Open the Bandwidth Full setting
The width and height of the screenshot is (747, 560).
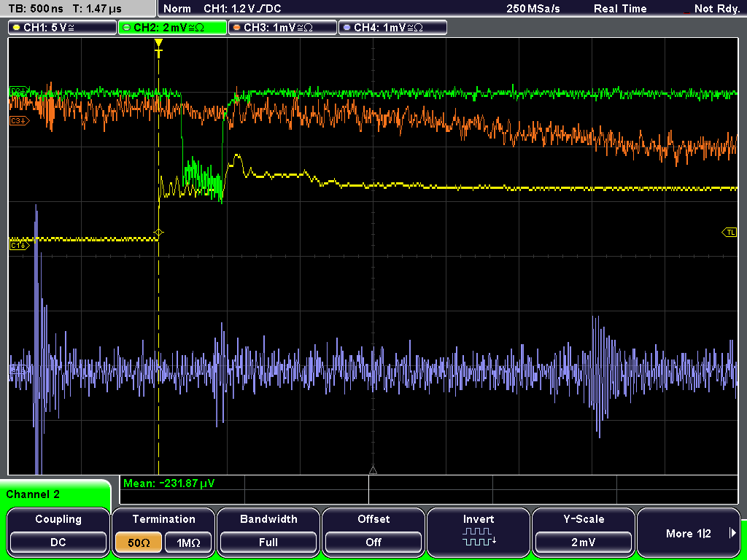tap(268, 532)
